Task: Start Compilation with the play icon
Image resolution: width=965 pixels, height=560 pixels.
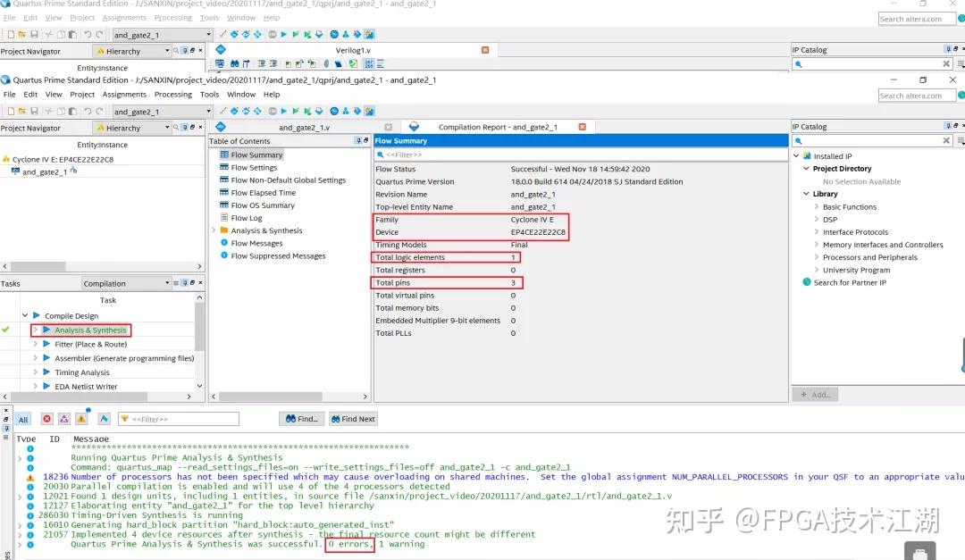Action: click(x=283, y=111)
